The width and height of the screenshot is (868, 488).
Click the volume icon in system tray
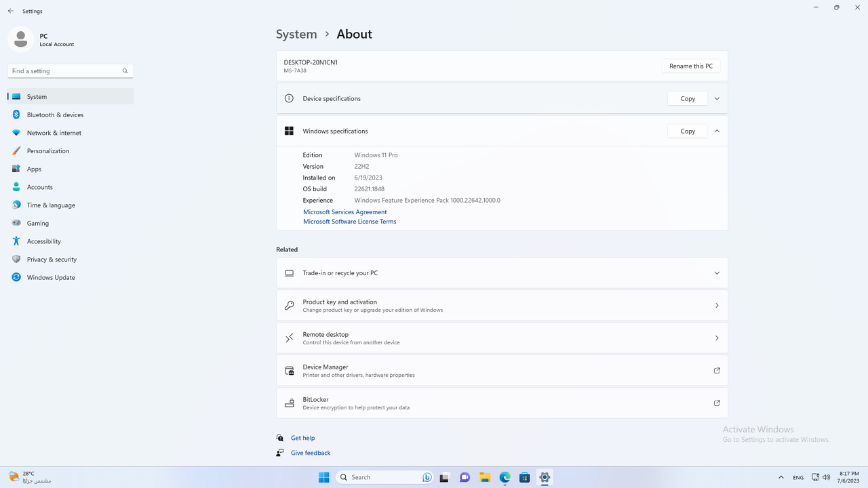point(827,477)
